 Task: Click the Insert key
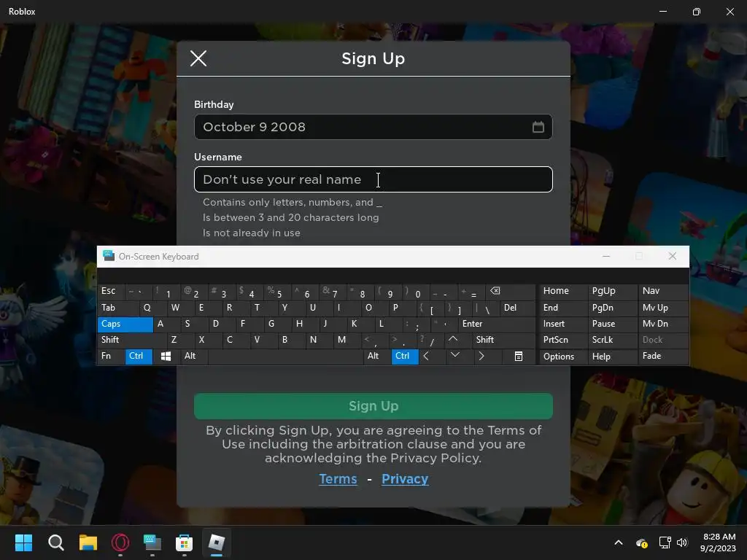click(x=563, y=324)
